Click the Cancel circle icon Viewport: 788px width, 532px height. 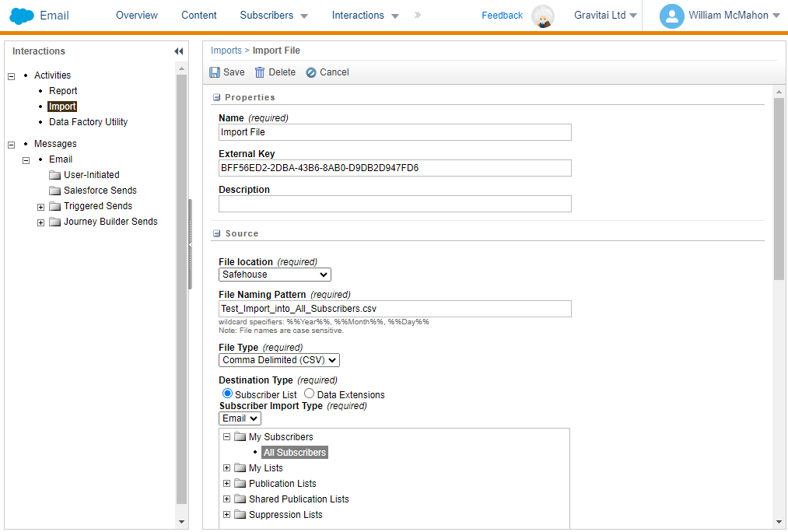[311, 72]
